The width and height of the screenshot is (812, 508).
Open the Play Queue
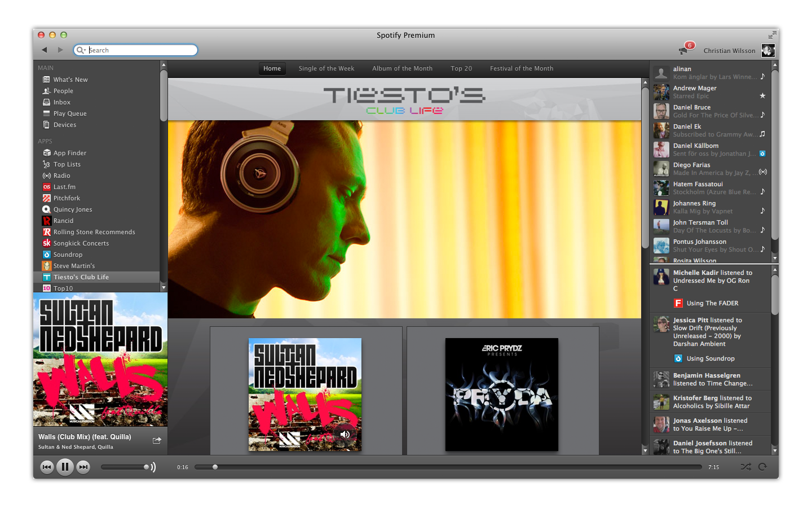point(64,113)
